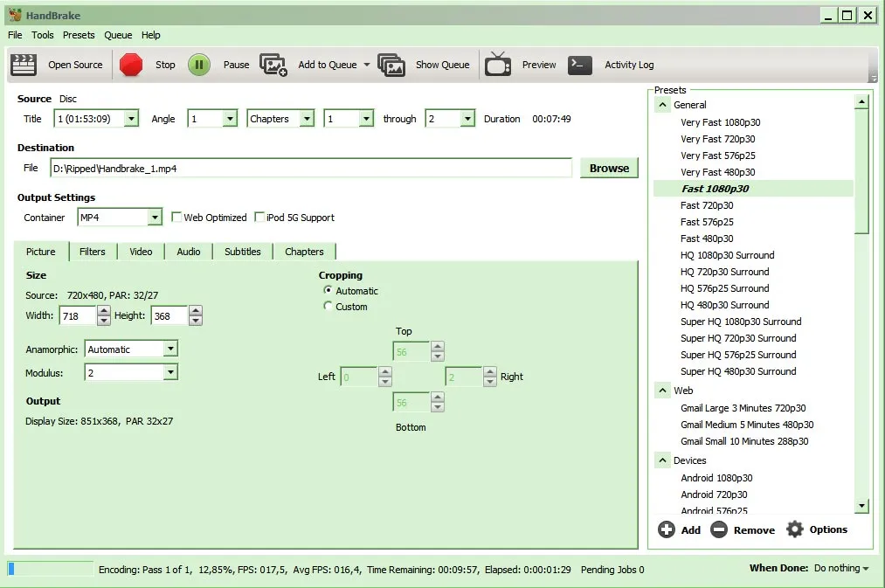The width and height of the screenshot is (885, 588).
Task: Click the Open Source clapperboard icon
Action: click(24, 65)
